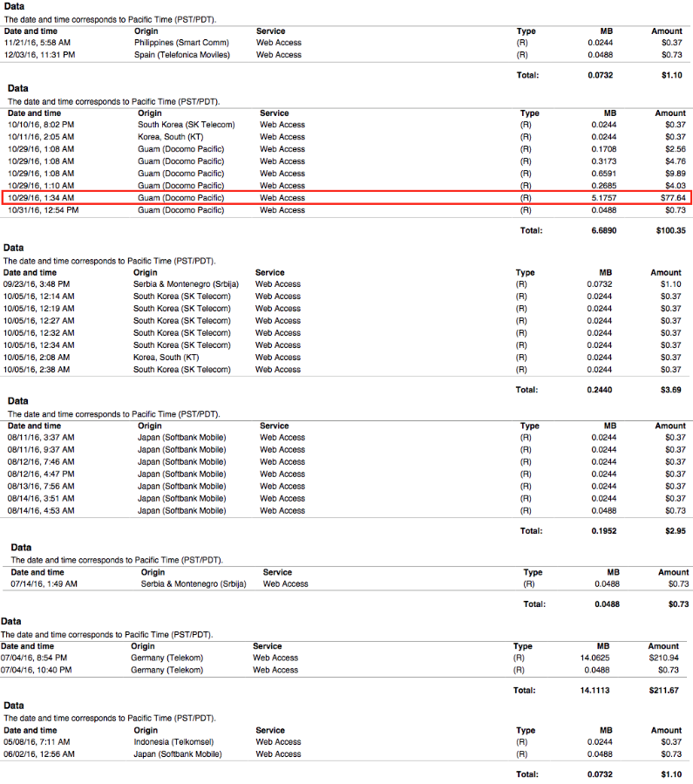Click the date '08/13/16, 7:56 AM'
This screenshot has width=693, height=784.
pos(41,487)
